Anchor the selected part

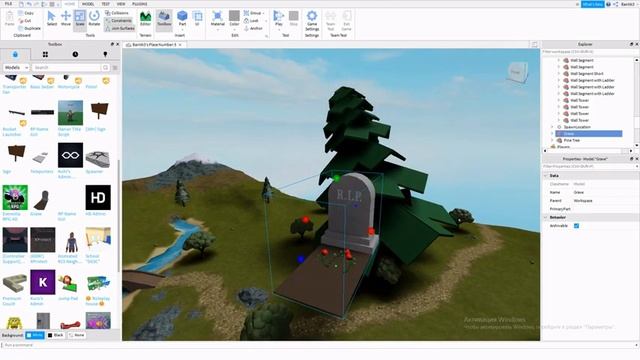click(x=253, y=28)
